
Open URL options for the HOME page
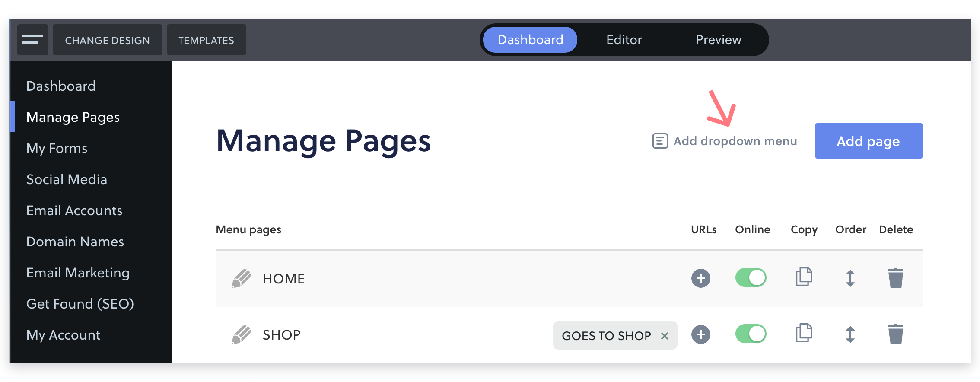point(701,278)
